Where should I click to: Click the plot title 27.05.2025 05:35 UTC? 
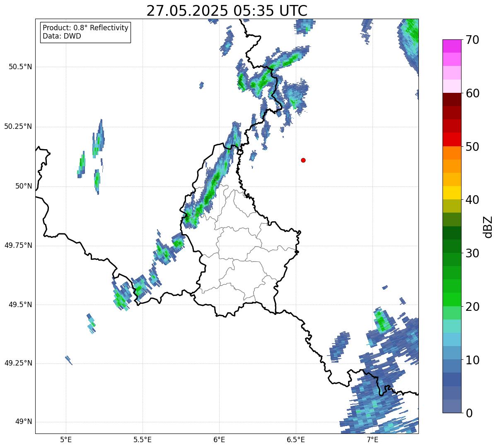[227, 11]
